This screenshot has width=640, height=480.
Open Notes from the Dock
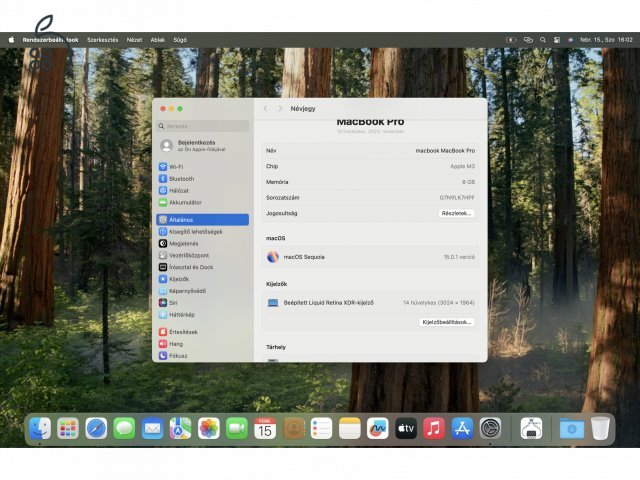click(x=349, y=429)
